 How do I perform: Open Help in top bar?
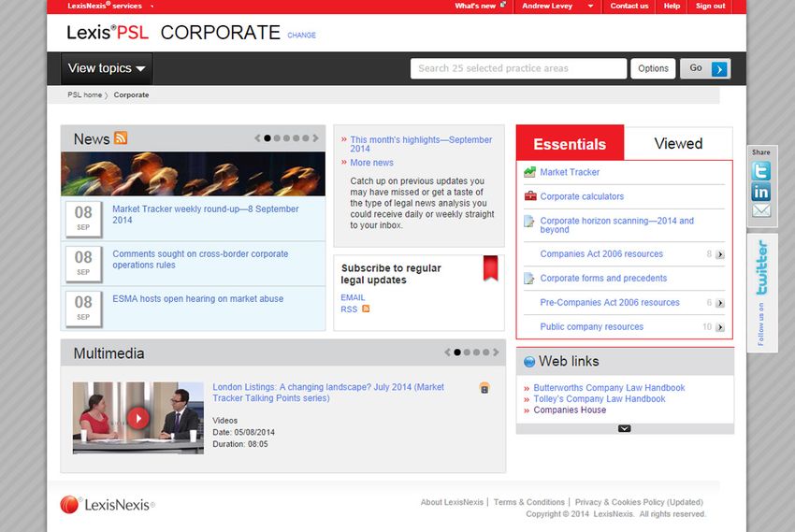tap(672, 7)
